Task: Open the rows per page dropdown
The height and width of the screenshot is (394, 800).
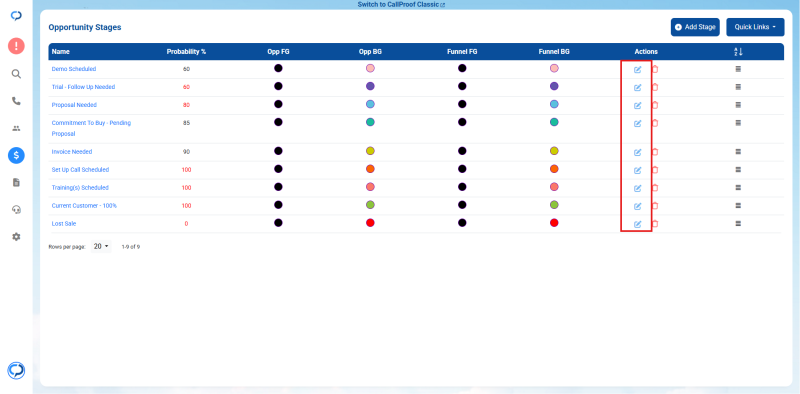Action: pos(101,247)
